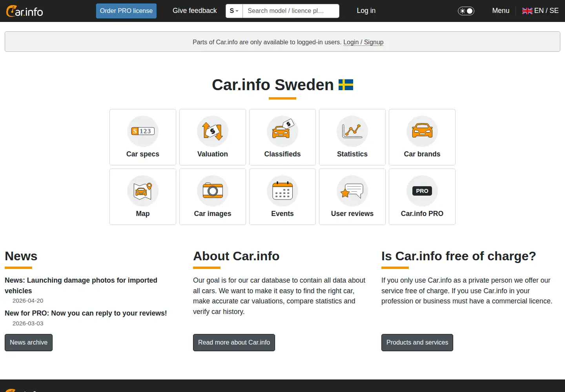Open the Statistics chart icon

(x=352, y=131)
